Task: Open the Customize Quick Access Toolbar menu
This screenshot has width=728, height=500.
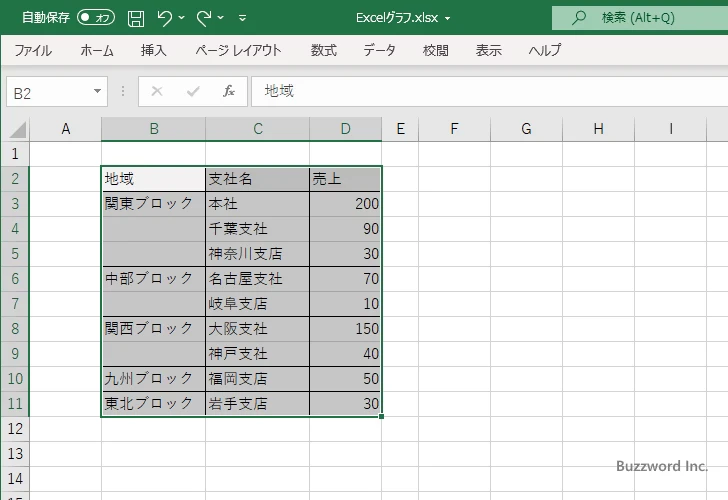Action: tap(242, 18)
